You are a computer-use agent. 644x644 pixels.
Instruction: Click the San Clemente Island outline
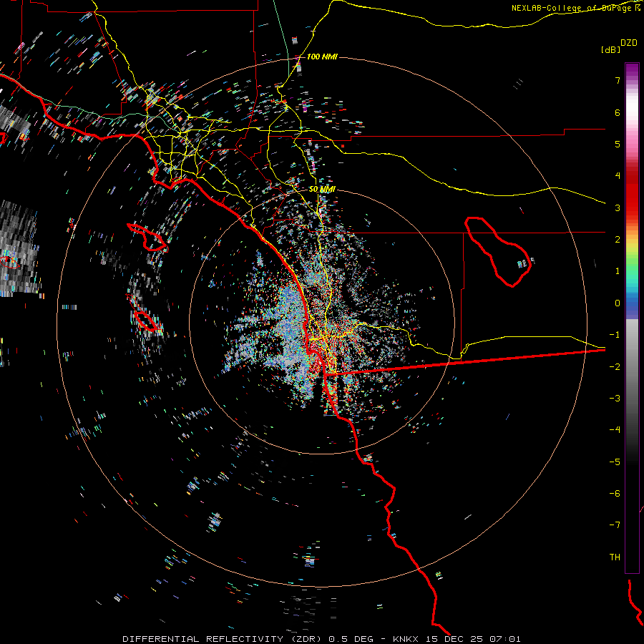pos(145,321)
